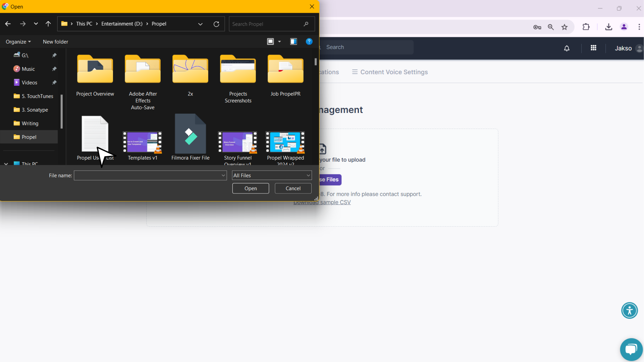Click the browser zoom magnifier icon
This screenshot has width=644, height=362.
tap(551, 27)
